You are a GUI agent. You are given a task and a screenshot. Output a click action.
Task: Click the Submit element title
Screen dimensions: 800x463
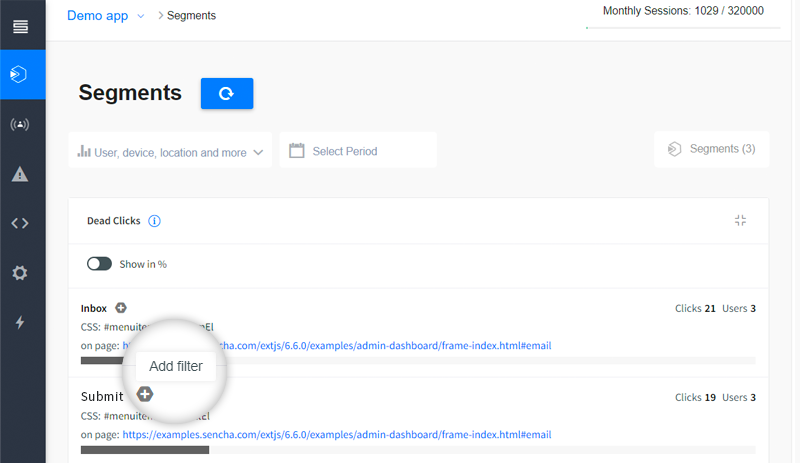(x=102, y=397)
